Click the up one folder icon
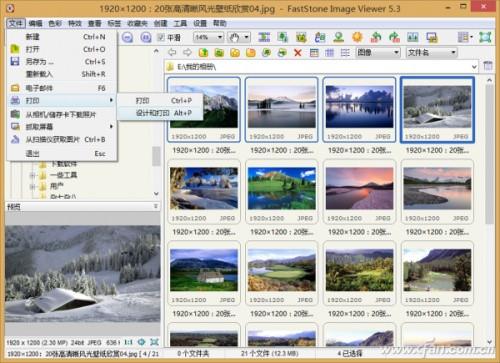The image size is (500, 363). click(x=203, y=53)
